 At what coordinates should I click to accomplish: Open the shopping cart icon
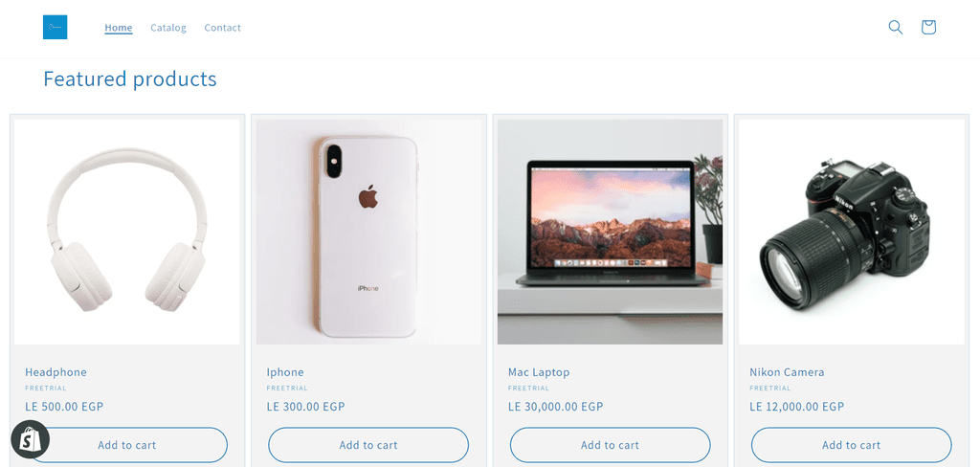coord(928,27)
